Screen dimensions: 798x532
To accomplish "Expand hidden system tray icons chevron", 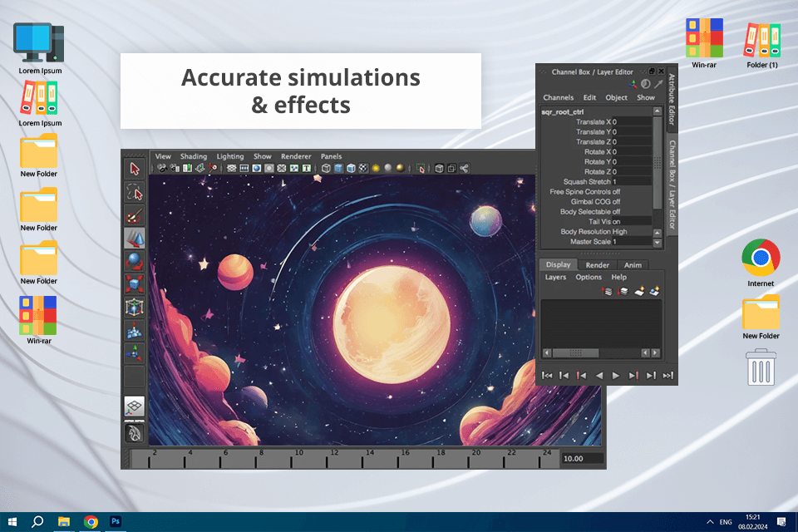I will tap(710, 522).
